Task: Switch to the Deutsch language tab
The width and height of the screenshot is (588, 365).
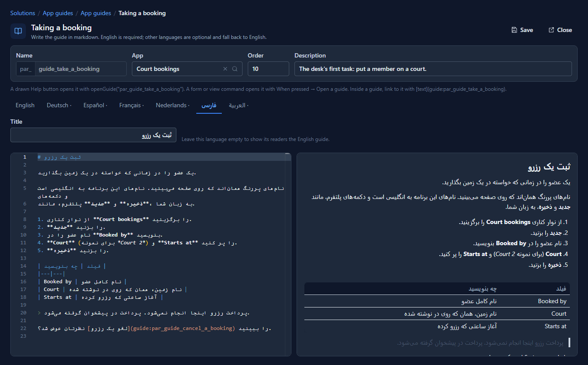Action: 59,105
